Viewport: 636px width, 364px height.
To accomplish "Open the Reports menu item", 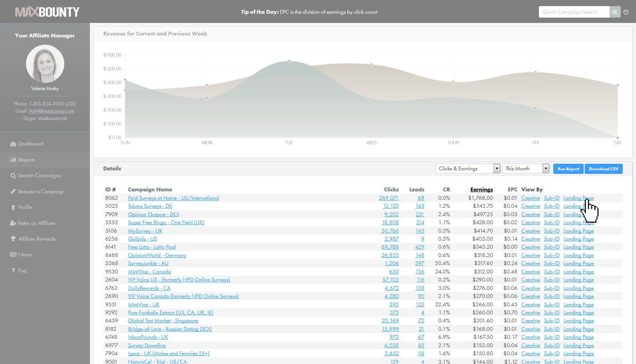I will tap(26, 160).
